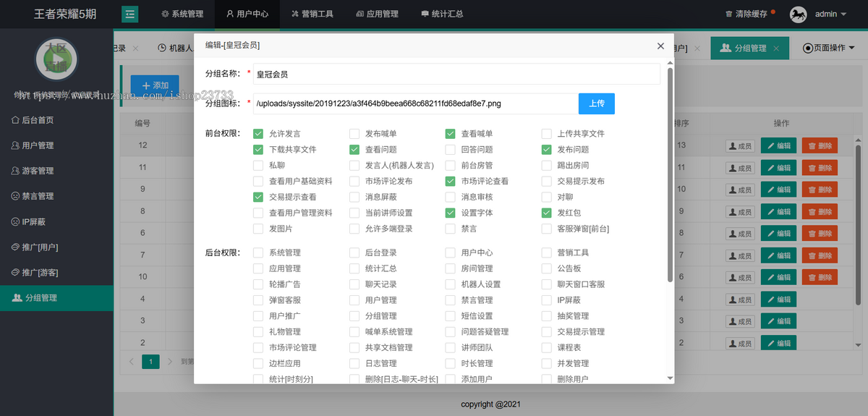Click 删除 trash button for row 编号 10
This screenshot has width=868, height=416.
click(820, 277)
